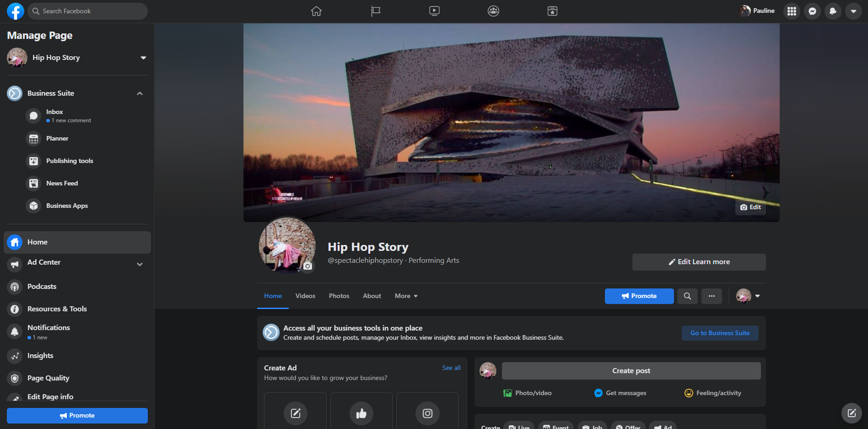Viewport: 868px width, 429px height.
Task: Click the sidebar Promote button
Action: point(77,416)
